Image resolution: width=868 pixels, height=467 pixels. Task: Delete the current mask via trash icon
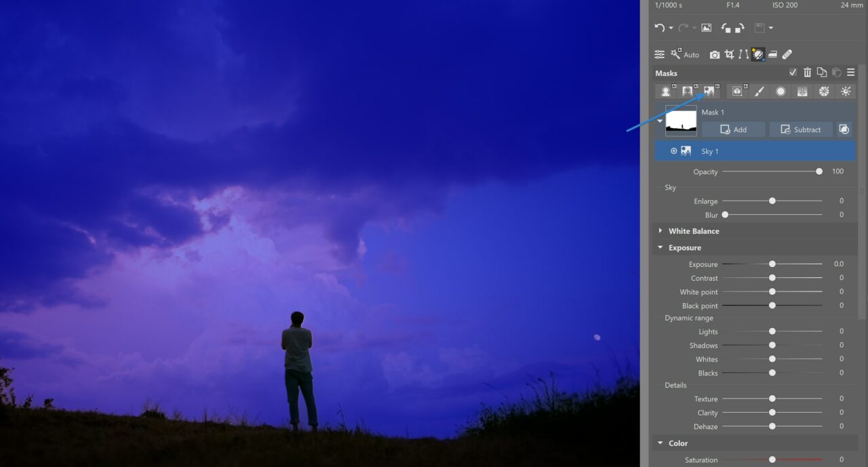[807, 73]
